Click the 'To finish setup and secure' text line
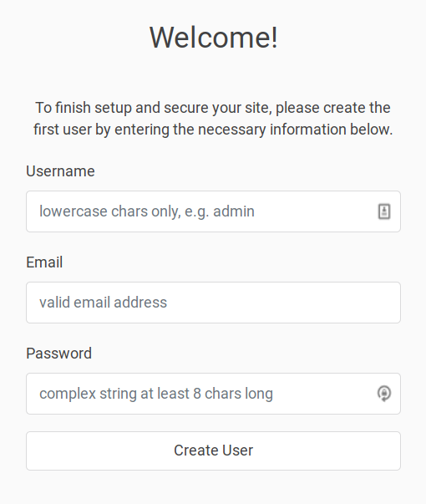Viewport: 426px width, 504px height. point(213,108)
